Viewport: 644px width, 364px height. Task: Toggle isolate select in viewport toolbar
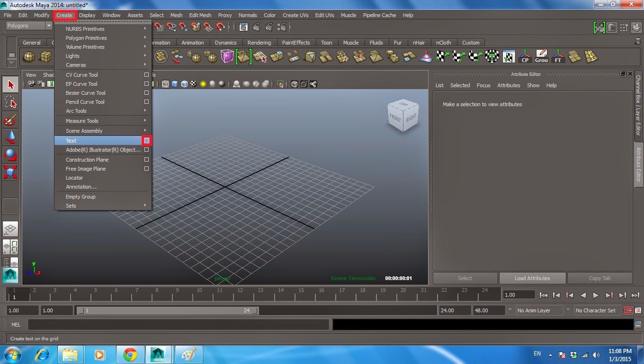(x=280, y=84)
